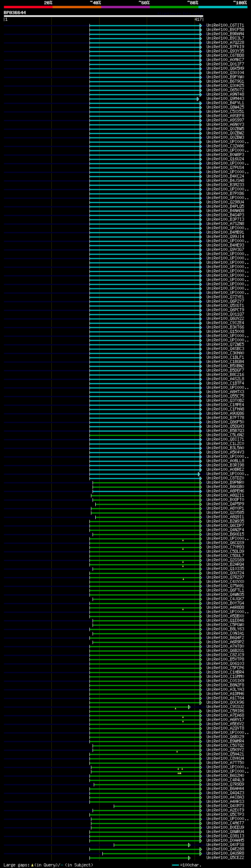Image resolution: width=251 pixels, height=868 pixels.
Task: Select the UniRef100_Q4U9R8 label
Action: pyautogui.click(x=225, y=853)
